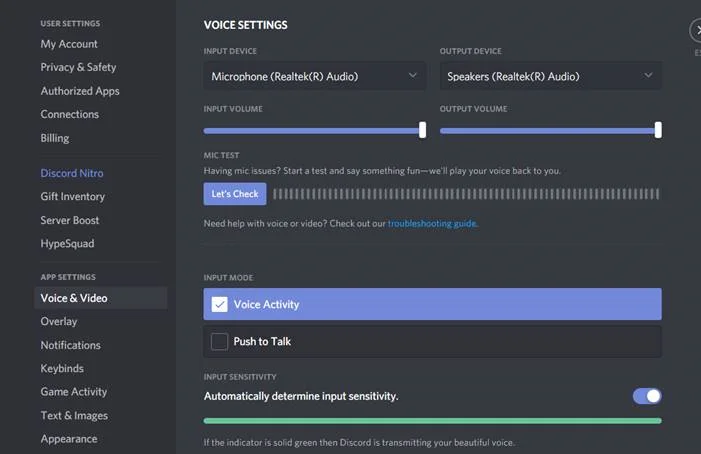The image size is (701, 454).
Task: Select Authorized Apps in sidebar
Action: pos(80,91)
